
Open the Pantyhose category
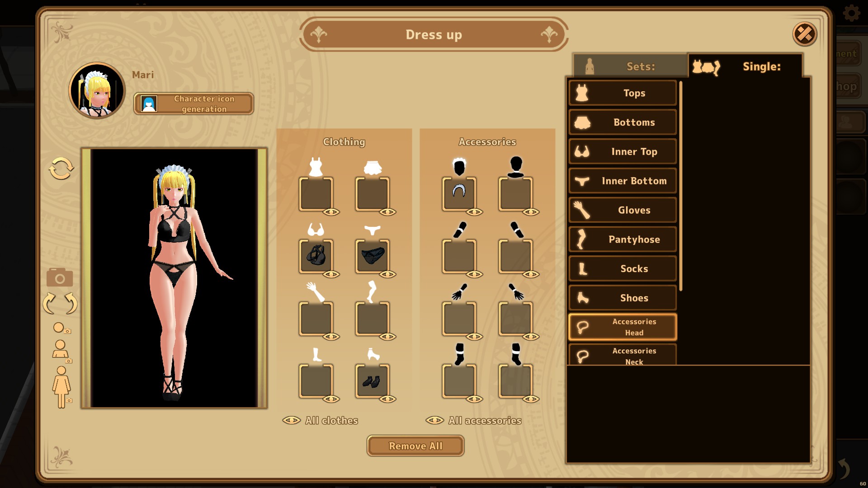[x=623, y=239]
